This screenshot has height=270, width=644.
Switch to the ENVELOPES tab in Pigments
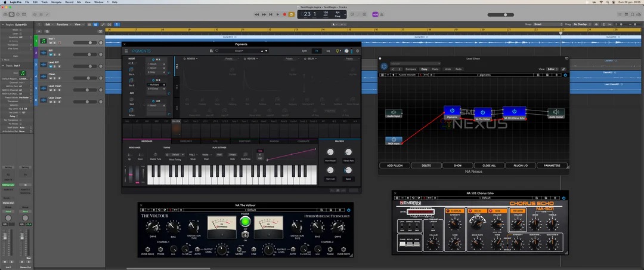[x=186, y=141]
